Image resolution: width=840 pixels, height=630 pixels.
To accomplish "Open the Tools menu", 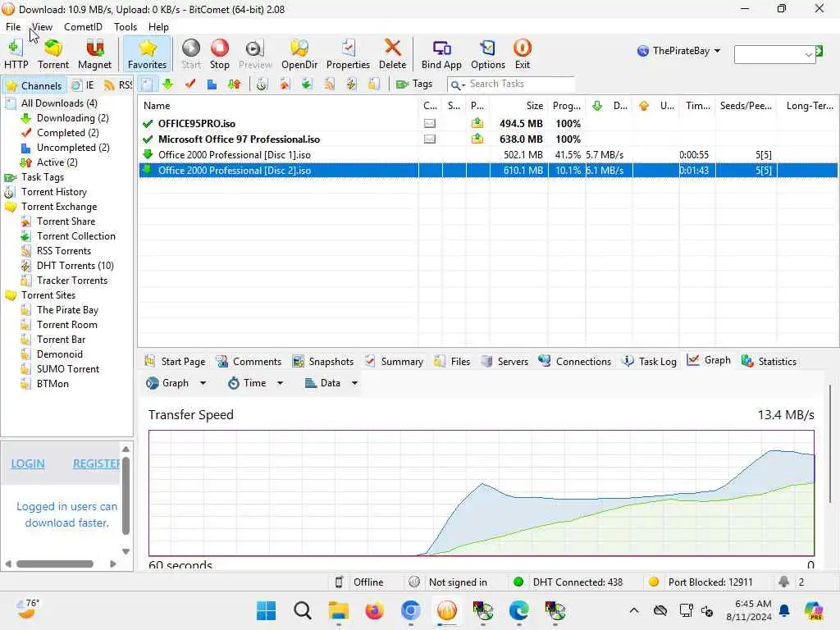I will 126,27.
